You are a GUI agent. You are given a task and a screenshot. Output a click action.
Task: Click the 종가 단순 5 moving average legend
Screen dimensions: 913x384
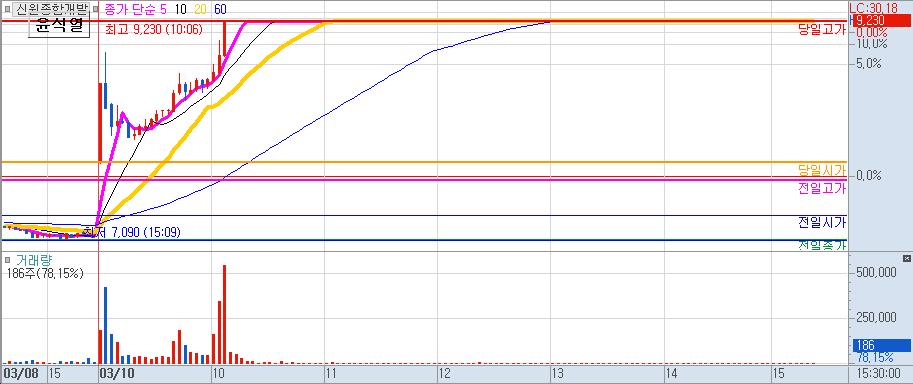[x=135, y=9]
